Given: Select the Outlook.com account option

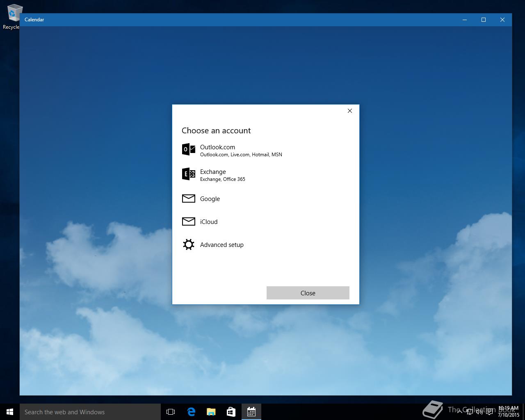Looking at the screenshot, I should [265, 150].
